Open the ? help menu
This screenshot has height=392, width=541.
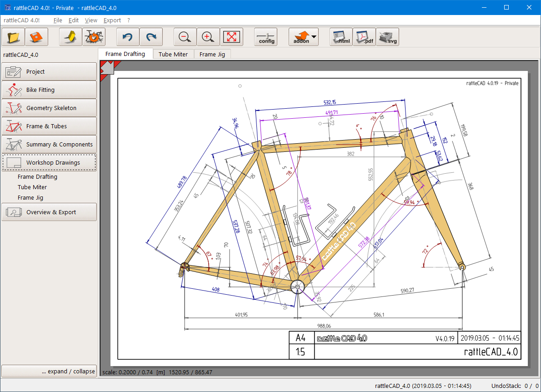(128, 20)
